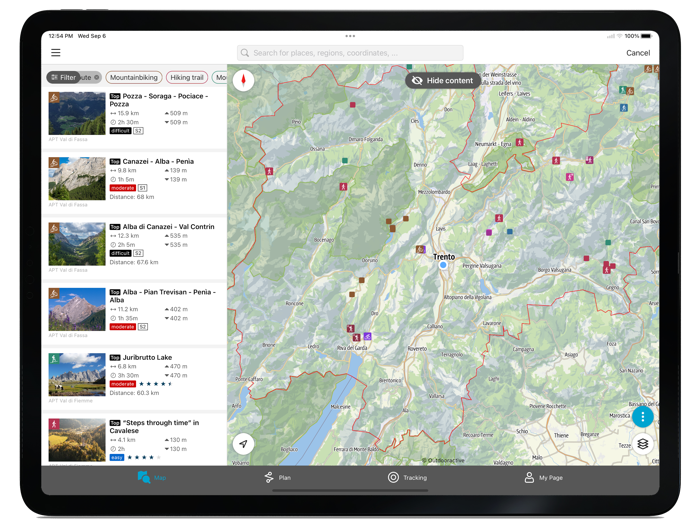Image resolution: width=700 pixels, height=525 pixels.
Task: Click the search places input field
Action: (350, 53)
